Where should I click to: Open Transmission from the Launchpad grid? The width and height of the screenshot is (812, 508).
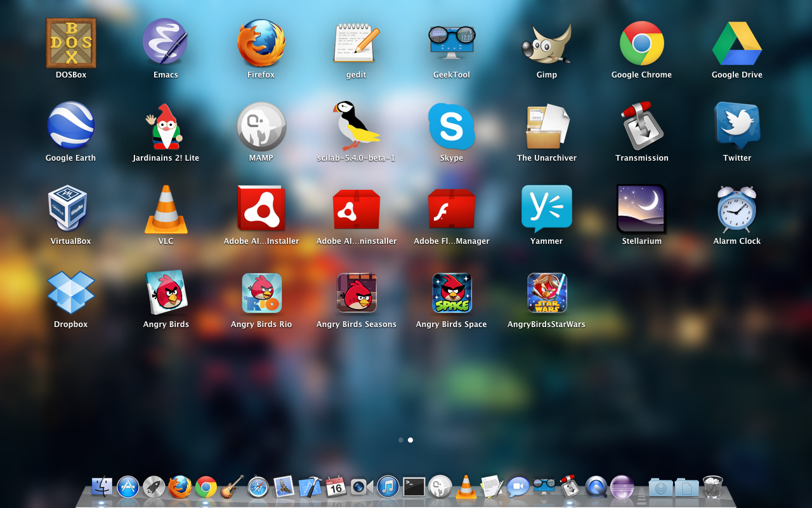642,126
